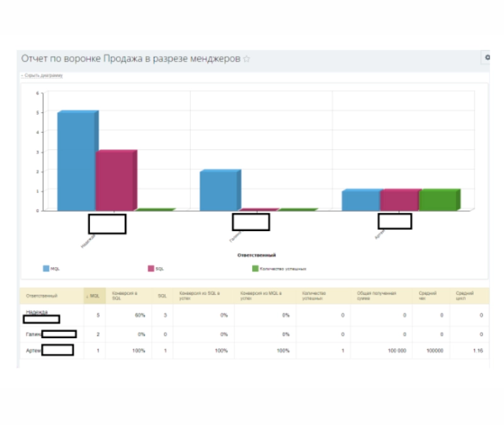Toggle the pink SQL legend swatch
This screenshot has width=504, height=425.
coord(151,268)
